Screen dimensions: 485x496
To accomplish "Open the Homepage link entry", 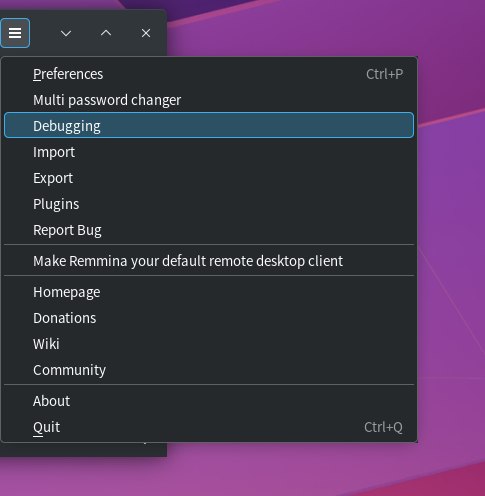I will tap(209, 292).
